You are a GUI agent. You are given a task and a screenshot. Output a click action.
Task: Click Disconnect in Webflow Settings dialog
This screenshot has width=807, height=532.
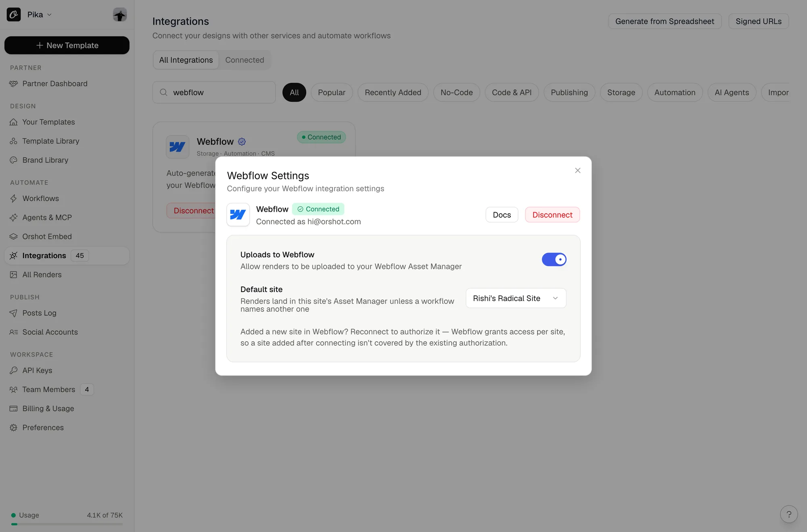552,215
